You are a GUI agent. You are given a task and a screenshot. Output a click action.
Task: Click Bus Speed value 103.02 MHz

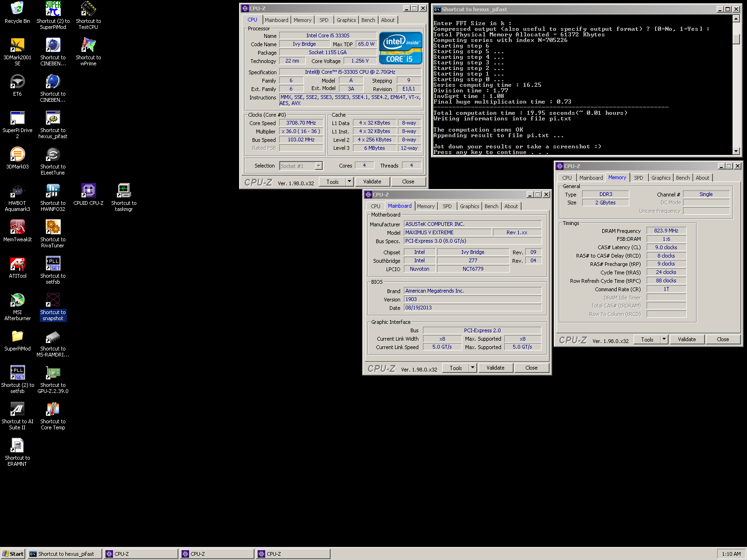[x=301, y=140]
